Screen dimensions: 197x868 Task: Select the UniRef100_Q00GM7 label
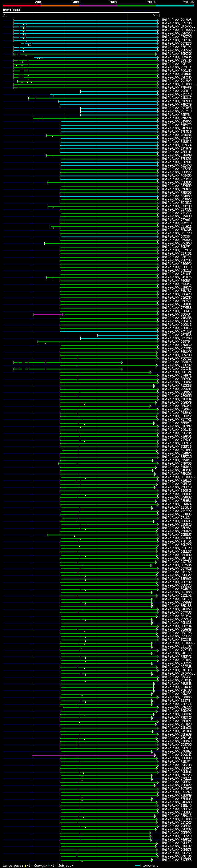click(177, 755)
